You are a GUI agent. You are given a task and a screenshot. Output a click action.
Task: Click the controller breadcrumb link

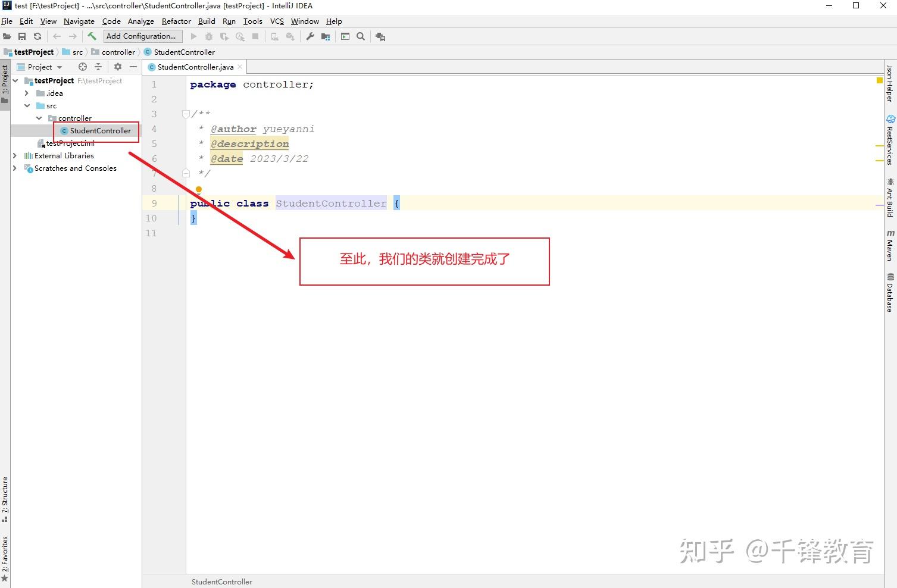(118, 52)
